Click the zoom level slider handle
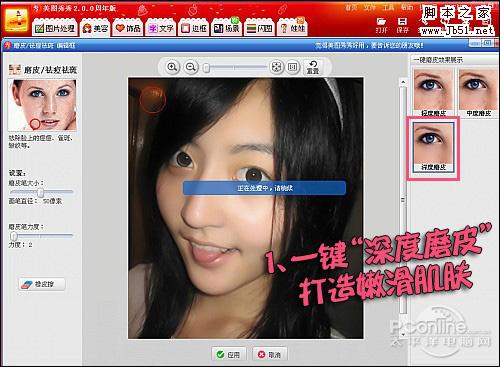 207,68
